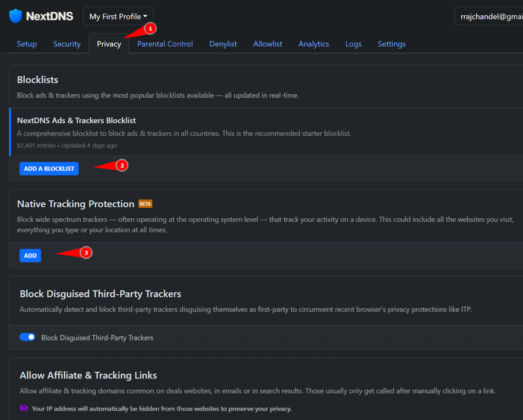Image resolution: width=523 pixels, height=420 pixels.
Task: Click ADD under Native Tracking Protection
Action: click(x=30, y=255)
